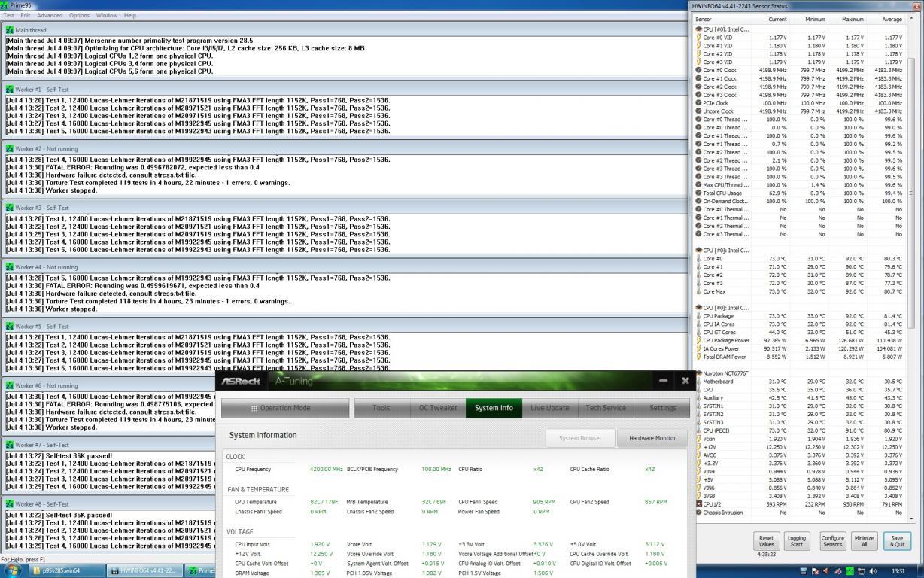
Task: Click the Worker #6 Not running window icon
Action: (x=9, y=385)
